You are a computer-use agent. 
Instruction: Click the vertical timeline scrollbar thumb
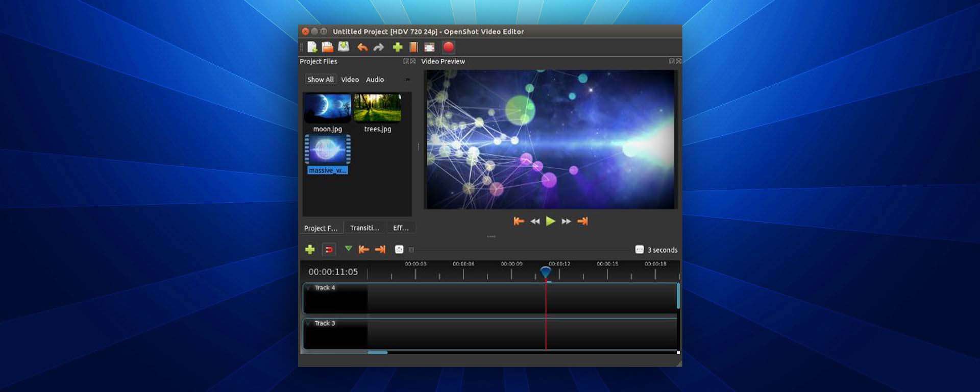click(x=678, y=296)
